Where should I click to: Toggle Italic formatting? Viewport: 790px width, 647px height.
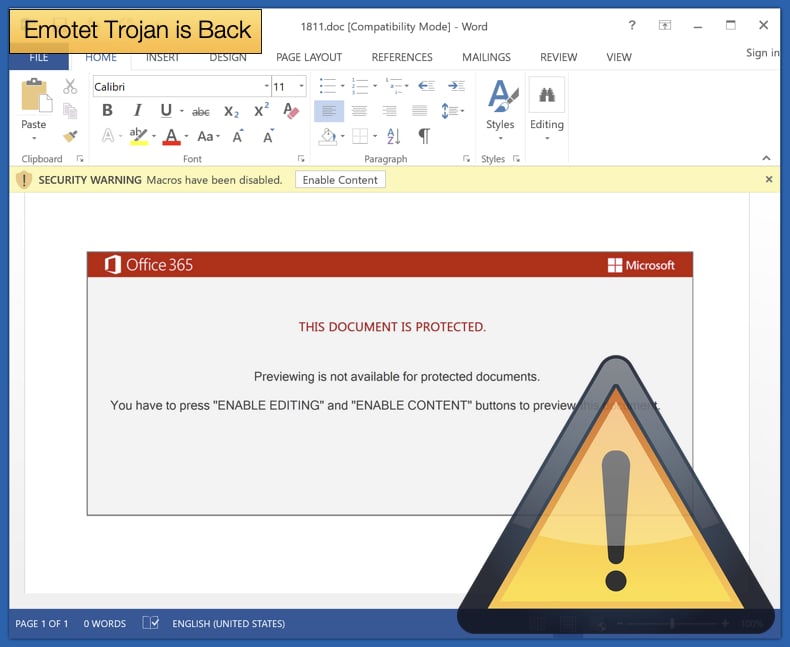coord(137,110)
